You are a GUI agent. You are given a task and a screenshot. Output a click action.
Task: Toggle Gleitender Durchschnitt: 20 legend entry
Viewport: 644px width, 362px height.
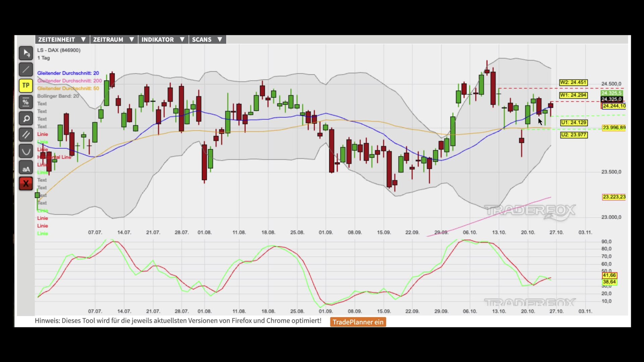(68, 73)
